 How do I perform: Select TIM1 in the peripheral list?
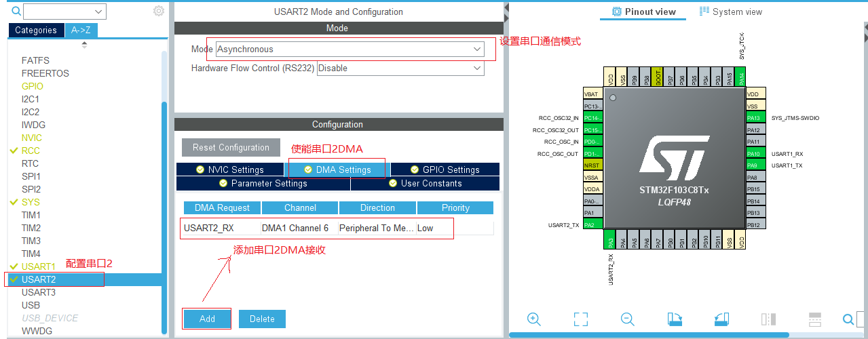point(31,215)
